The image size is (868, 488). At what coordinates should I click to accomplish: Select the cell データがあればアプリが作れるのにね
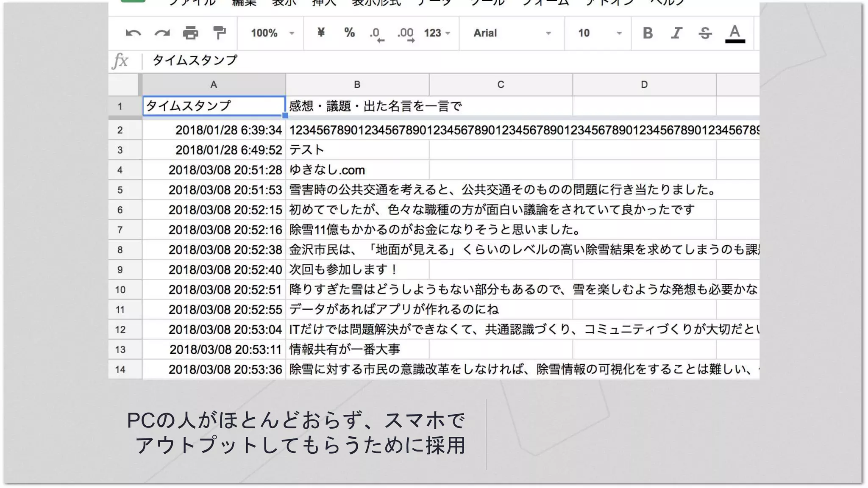click(x=394, y=309)
